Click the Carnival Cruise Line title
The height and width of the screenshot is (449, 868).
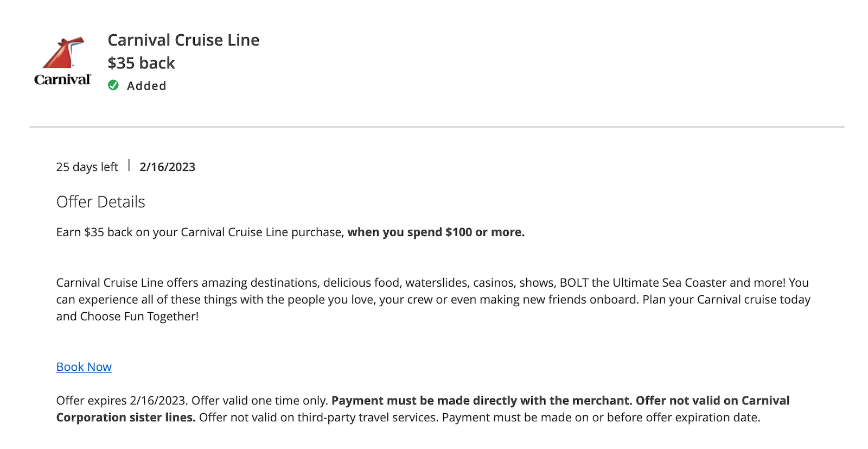tap(184, 40)
